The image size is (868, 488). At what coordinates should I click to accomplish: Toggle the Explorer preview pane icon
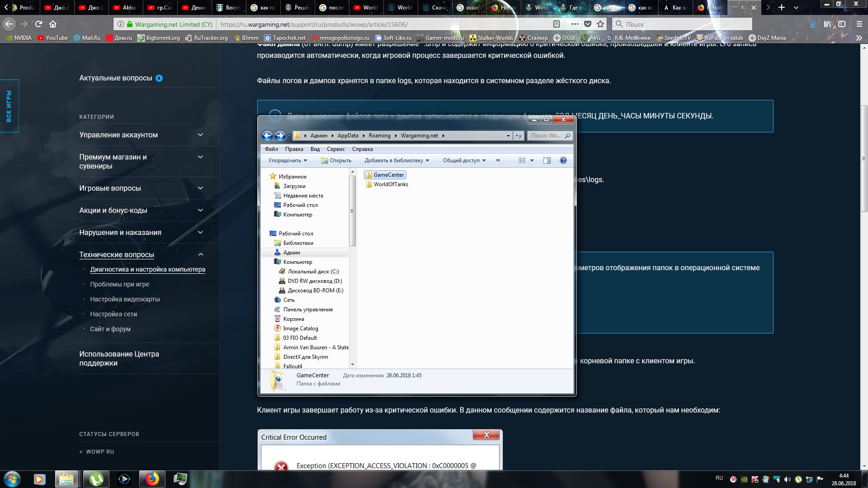pos(547,160)
